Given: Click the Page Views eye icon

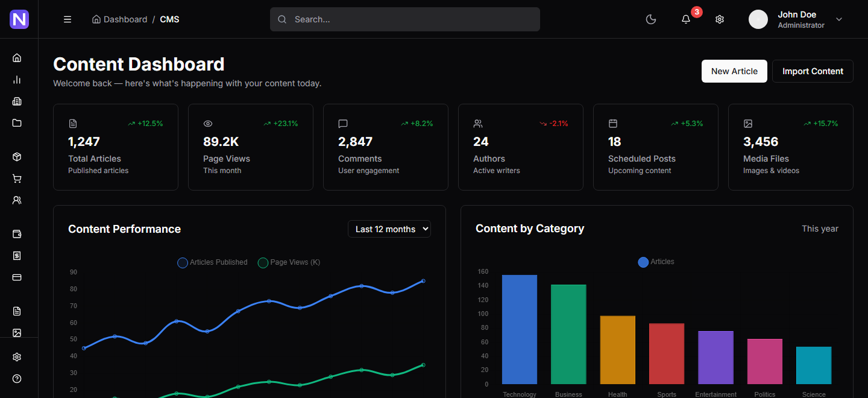Looking at the screenshot, I should (208, 124).
